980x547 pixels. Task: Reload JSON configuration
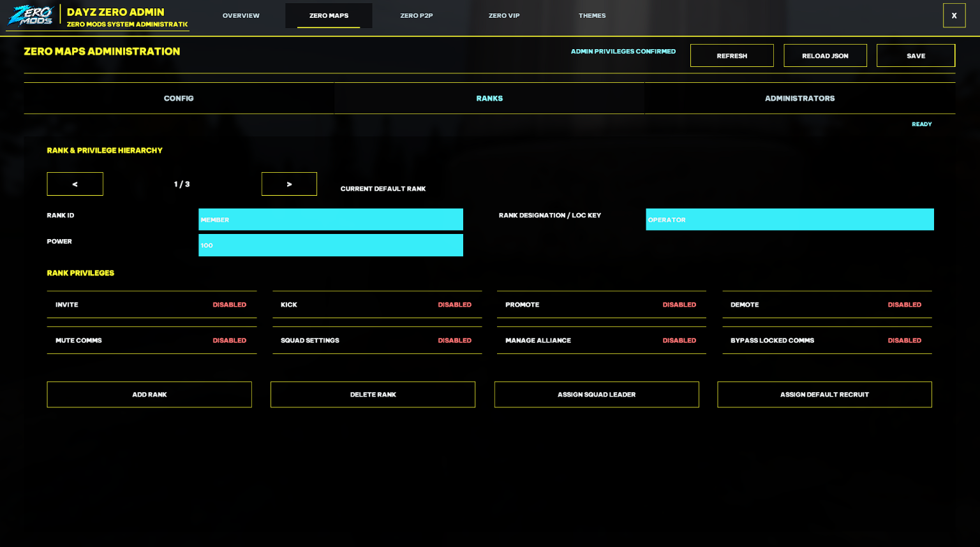[825, 56]
